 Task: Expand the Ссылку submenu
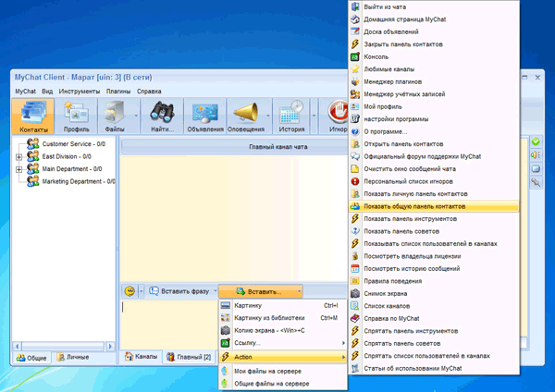pos(283,343)
